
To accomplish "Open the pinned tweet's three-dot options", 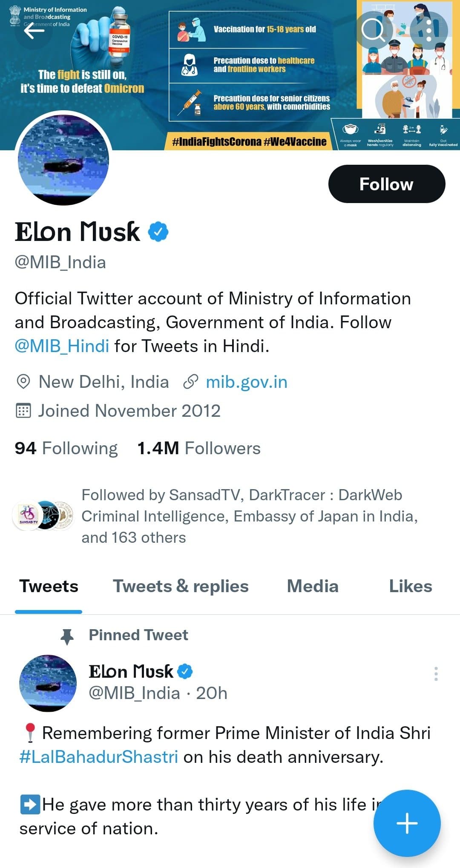I will (x=436, y=673).
